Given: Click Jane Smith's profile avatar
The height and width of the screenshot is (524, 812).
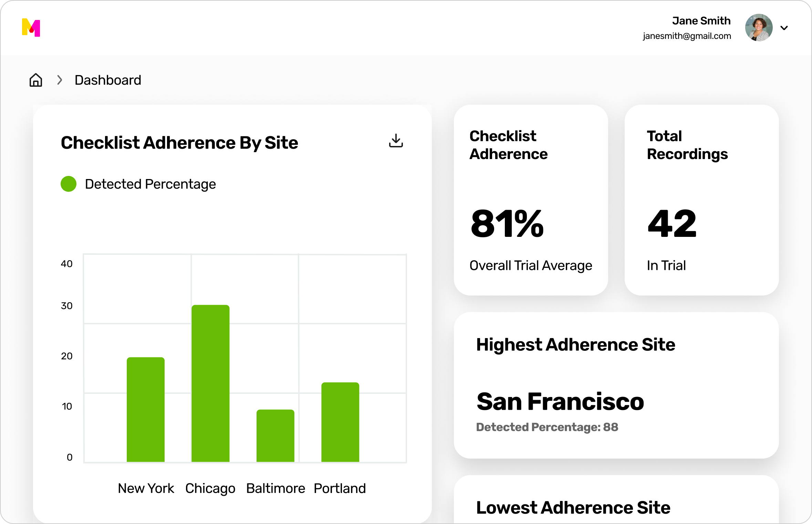Looking at the screenshot, I should click(759, 28).
